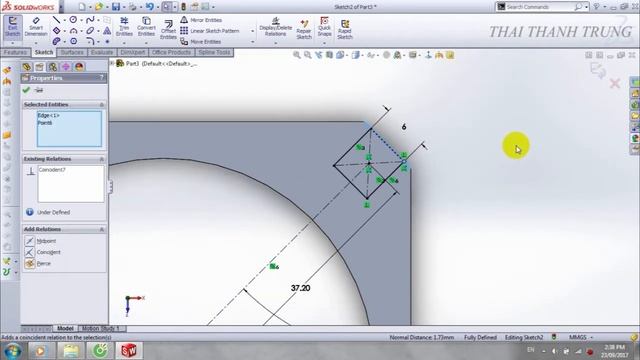Click the Zoom to Fit icon
Screen dimensions: 640x360
tap(297, 55)
